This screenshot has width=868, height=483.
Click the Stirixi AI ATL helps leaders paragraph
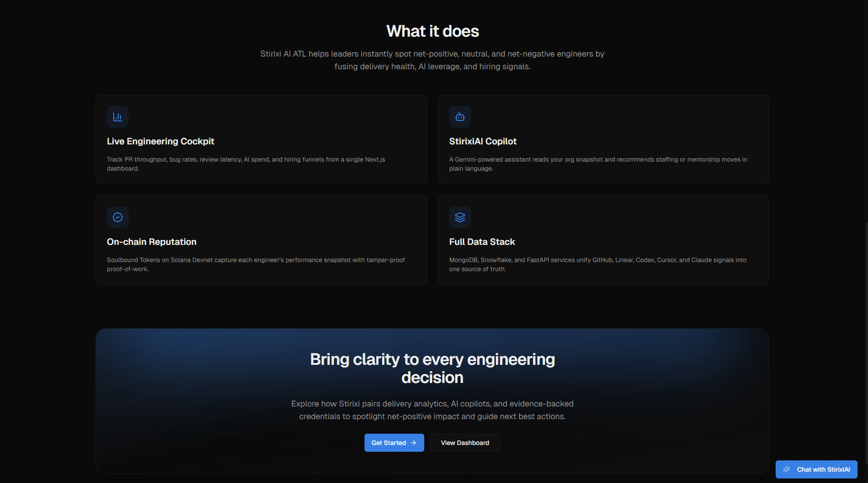click(x=432, y=60)
